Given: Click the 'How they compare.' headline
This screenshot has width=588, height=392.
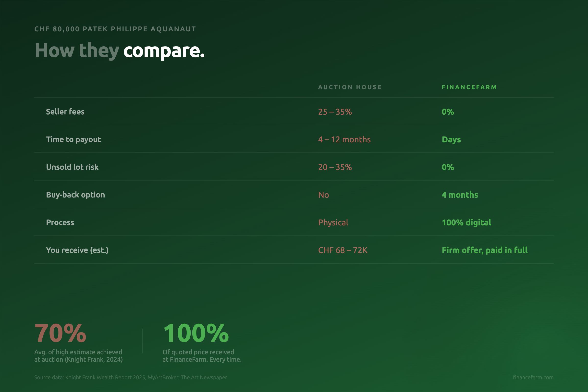Looking at the screenshot, I should click(x=120, y=51).
